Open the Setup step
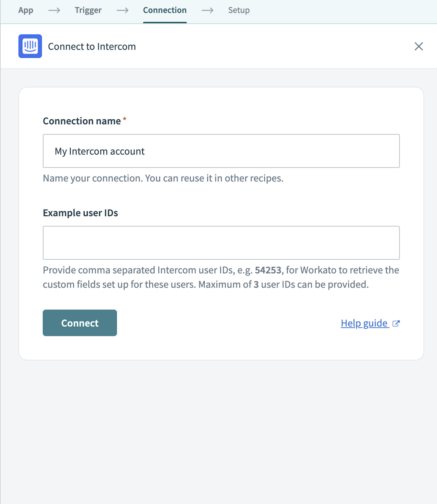 239,10
